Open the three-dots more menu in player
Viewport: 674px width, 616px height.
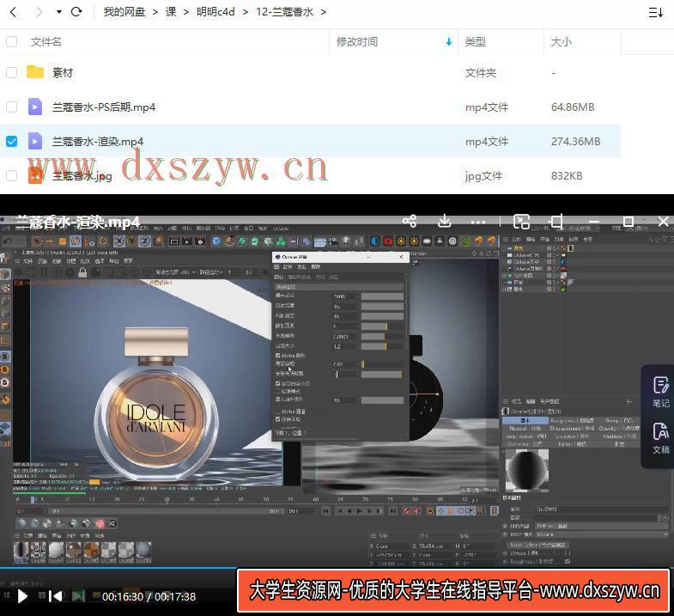[478, 222]
